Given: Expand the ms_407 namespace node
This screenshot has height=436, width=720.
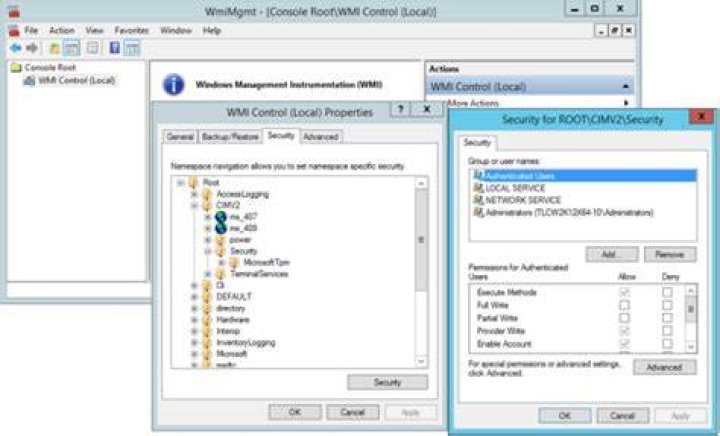Looking at the screenshot, I should 208,217.
